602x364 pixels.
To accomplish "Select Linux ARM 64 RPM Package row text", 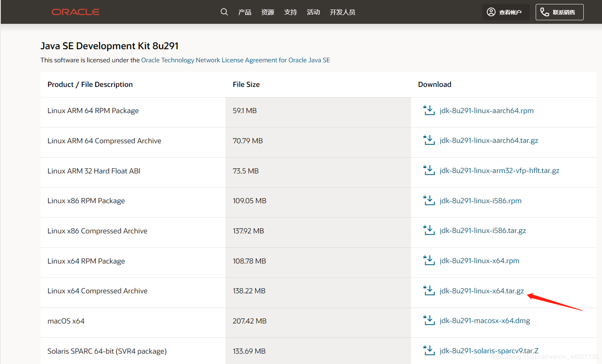I will (93, 110).
